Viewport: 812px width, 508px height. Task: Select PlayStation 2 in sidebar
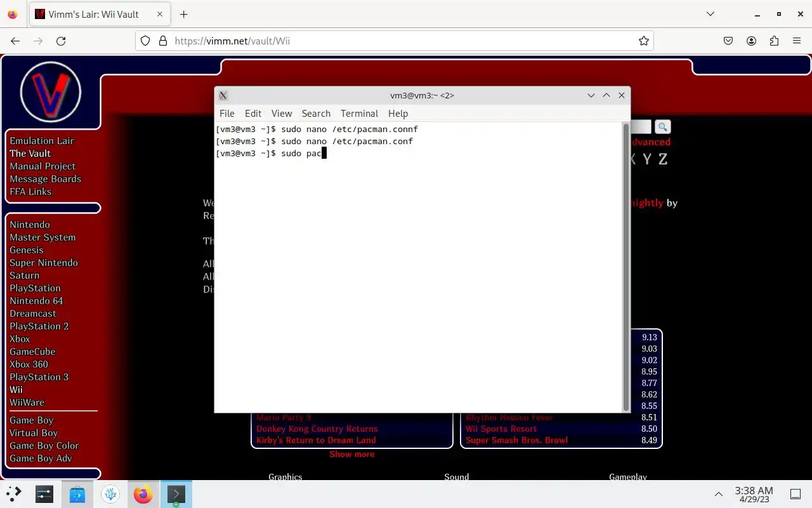pos(39,326)
